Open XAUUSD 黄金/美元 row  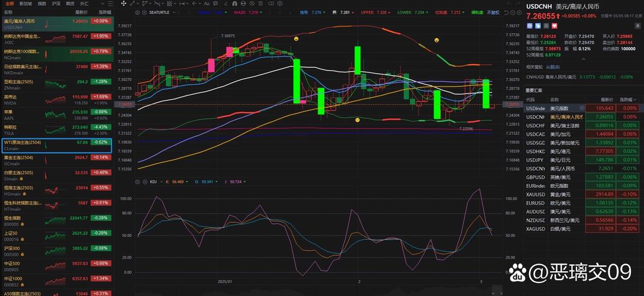tap(582, 194)
